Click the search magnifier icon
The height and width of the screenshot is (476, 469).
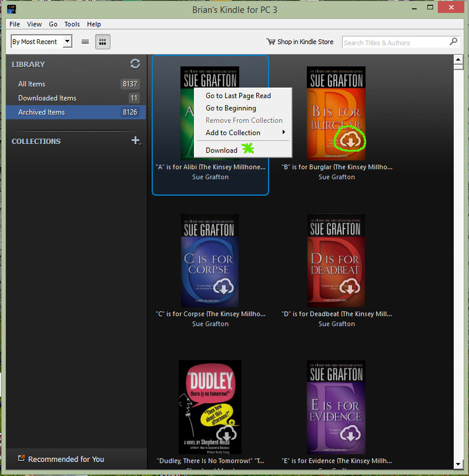click(454, 42)
